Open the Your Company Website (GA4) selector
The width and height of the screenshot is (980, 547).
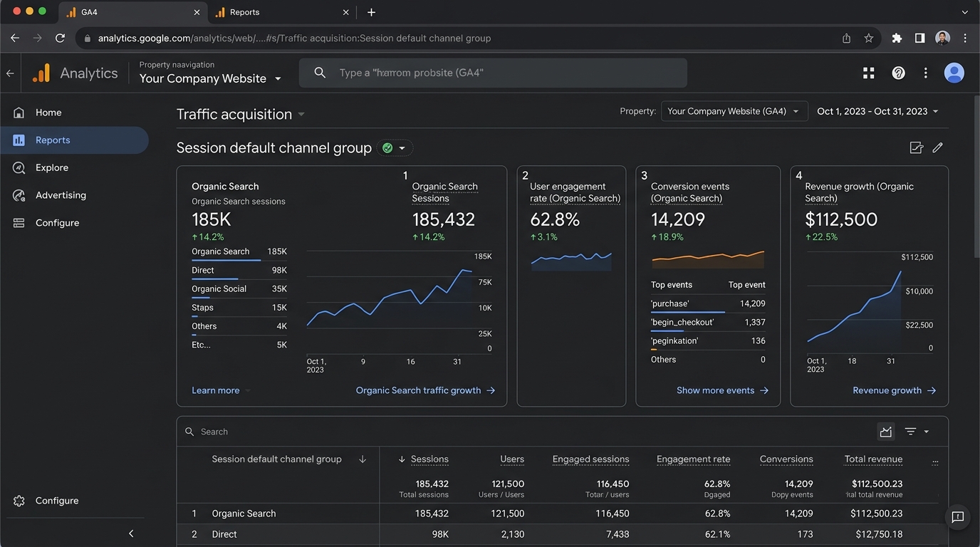734,111
